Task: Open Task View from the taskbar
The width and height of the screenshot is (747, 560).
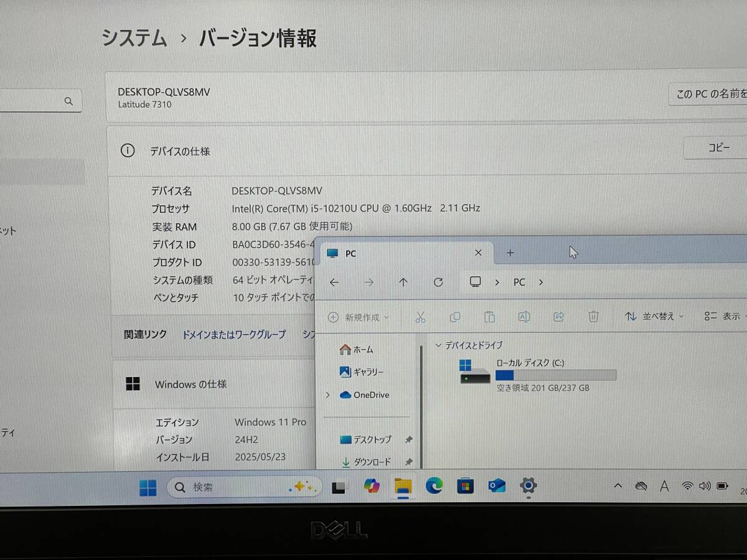Action: pos(339,487)
